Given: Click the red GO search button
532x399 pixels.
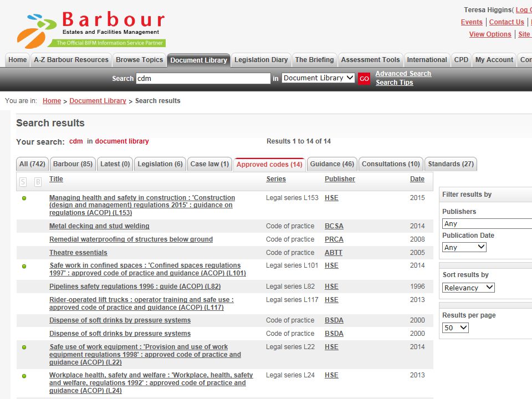Looking at the screenshot, I should point(364,79).
